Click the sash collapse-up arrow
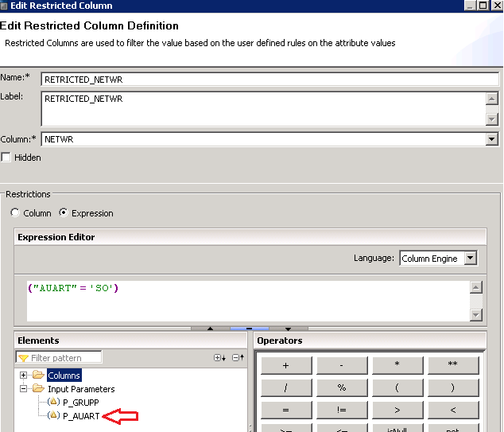Screen dimensions: 504x432 pyautogui.click(x=210, y=329)
